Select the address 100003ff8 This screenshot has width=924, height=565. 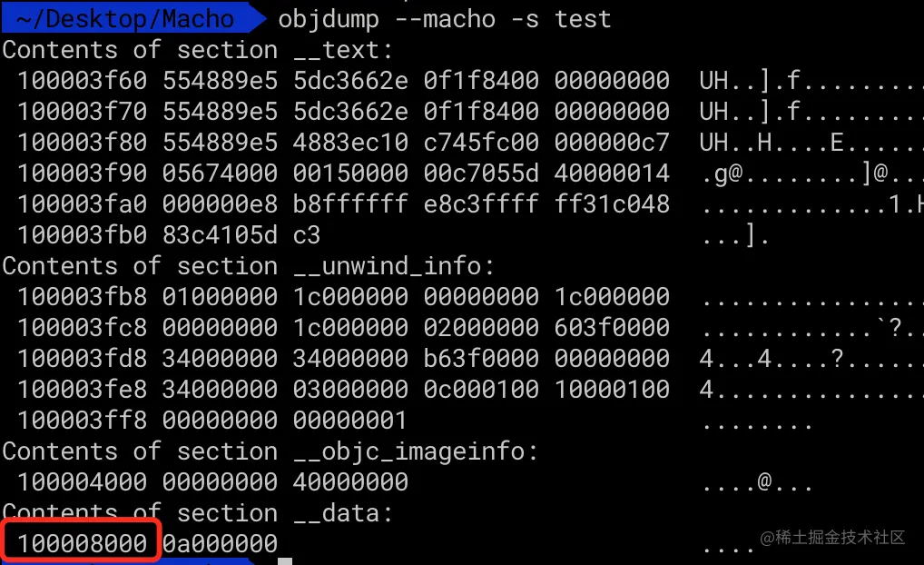pyautogui.click(x=82, y=421)
